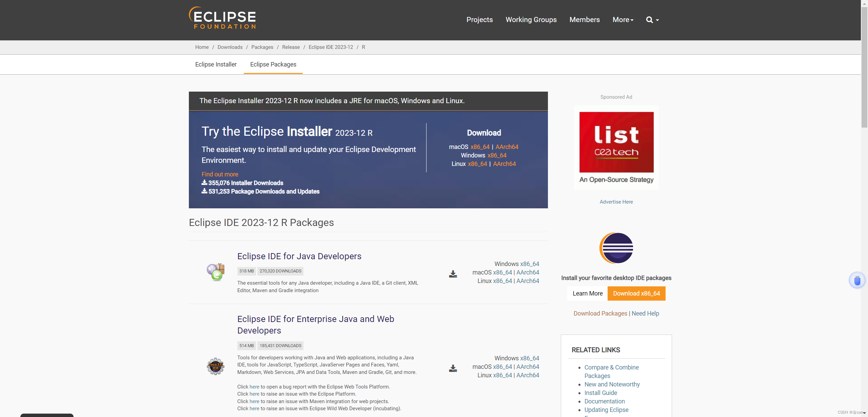Open the Release breadcrumb link
The width and height of the screenshot is (868, 417).
[x=291, y=47]
